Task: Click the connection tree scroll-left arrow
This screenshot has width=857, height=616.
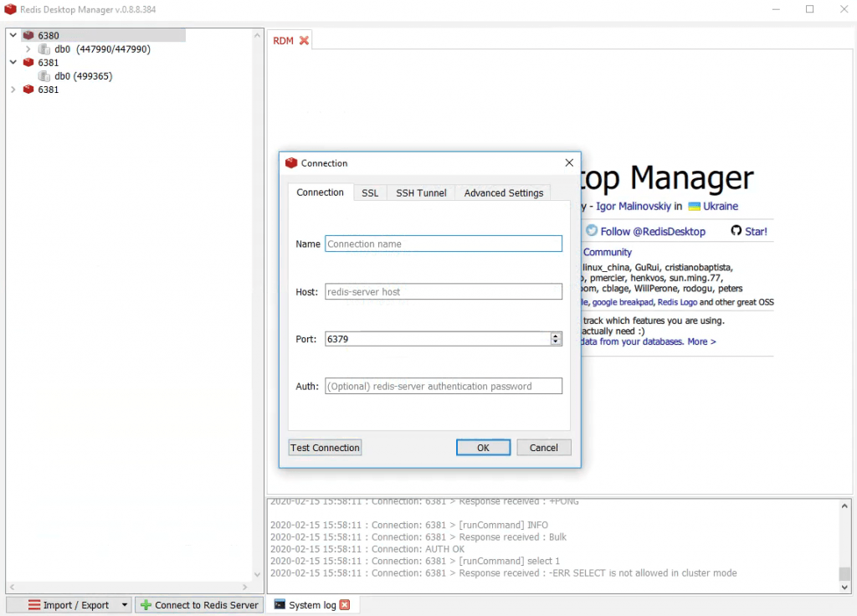Action: [x=12, y=587]
